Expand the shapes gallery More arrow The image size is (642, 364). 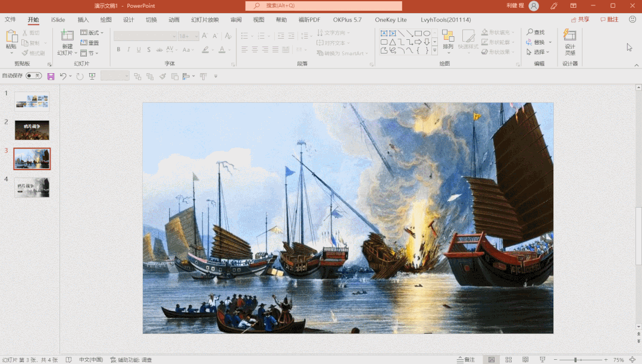pyautogui.click(x=434, y=51)
